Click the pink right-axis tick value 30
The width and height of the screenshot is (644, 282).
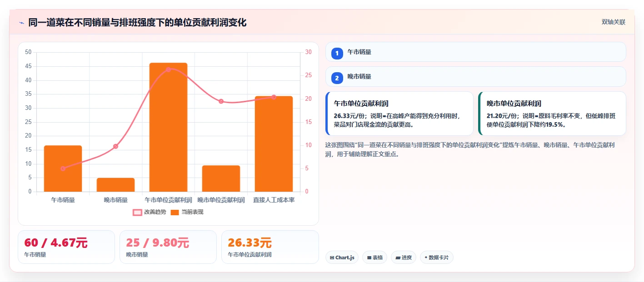click(x=308, y=52)
